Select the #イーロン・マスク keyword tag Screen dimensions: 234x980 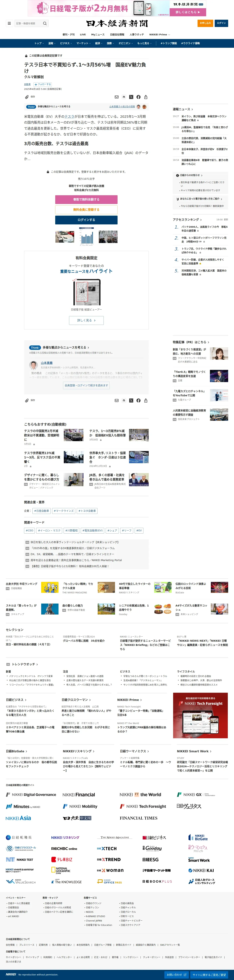[x=49, y=530]
